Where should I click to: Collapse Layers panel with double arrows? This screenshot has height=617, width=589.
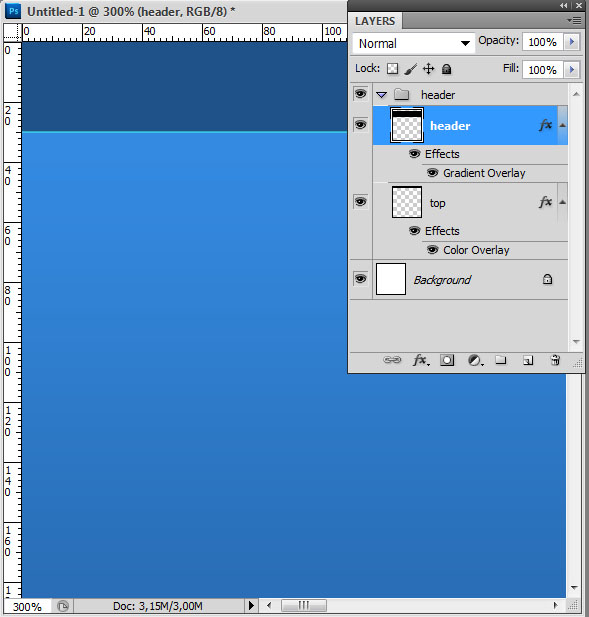[x=564, y=6]
